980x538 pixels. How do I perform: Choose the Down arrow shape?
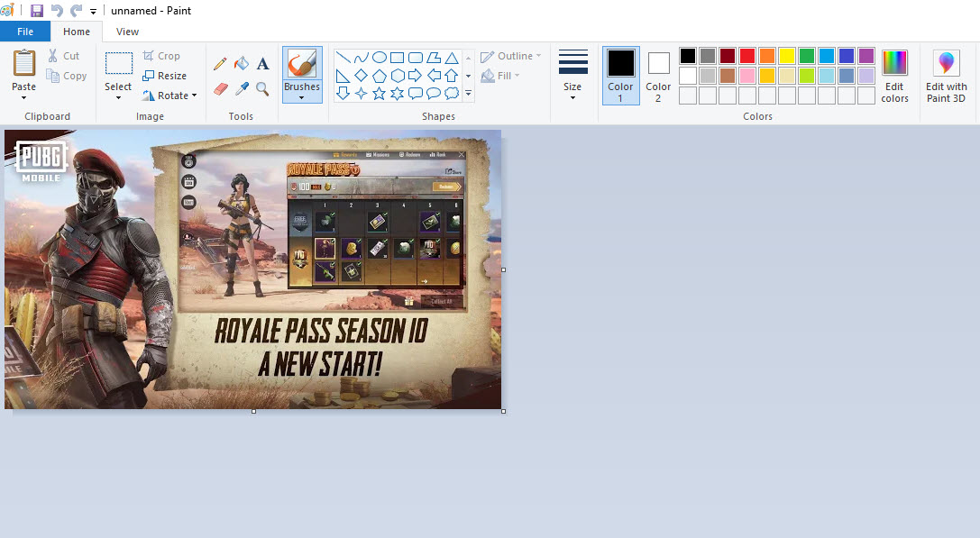click(x=343, y=94)
